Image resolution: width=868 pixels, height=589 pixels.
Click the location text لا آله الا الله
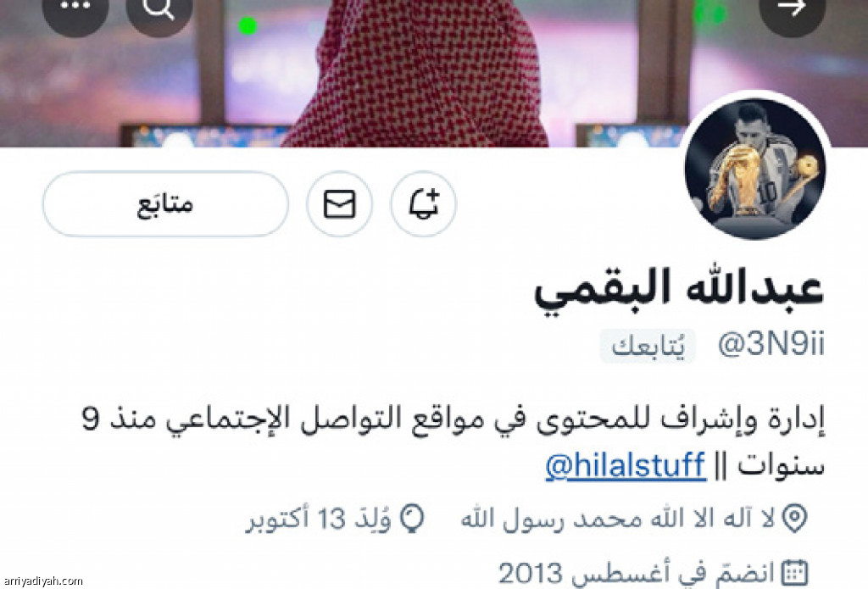[618, 519]
